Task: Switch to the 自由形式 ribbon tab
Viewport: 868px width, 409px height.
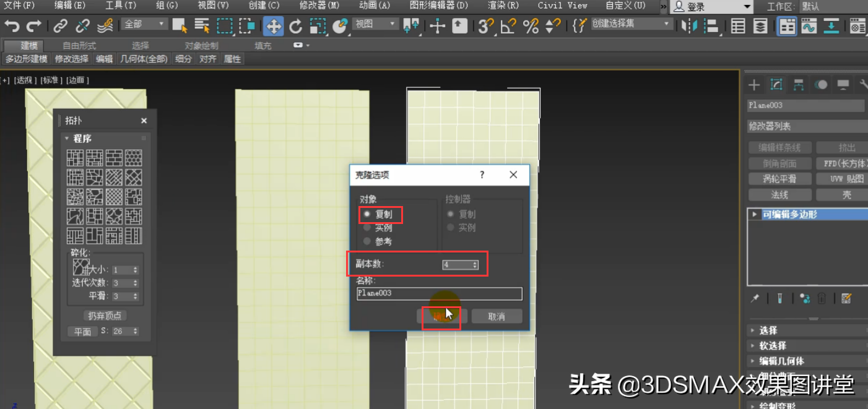Action: click(x=79, y=46)
